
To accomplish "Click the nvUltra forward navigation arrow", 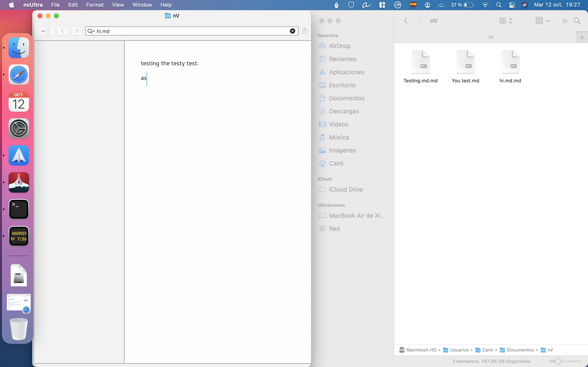I will [77, 31].
